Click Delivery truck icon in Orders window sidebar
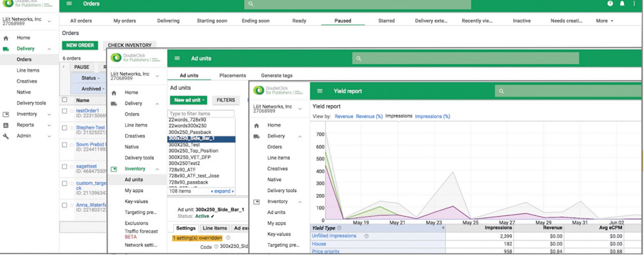 click(x=6, y=49)
